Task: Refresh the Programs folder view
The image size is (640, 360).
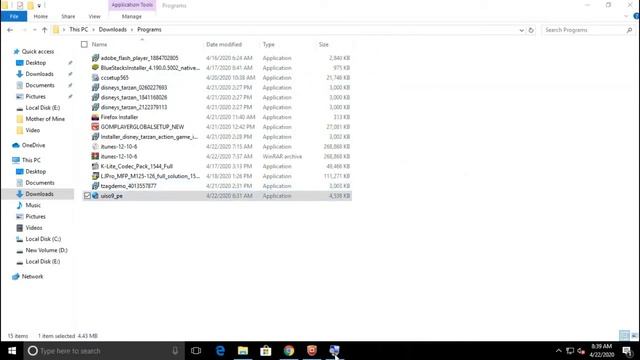Action: point(531,30)
